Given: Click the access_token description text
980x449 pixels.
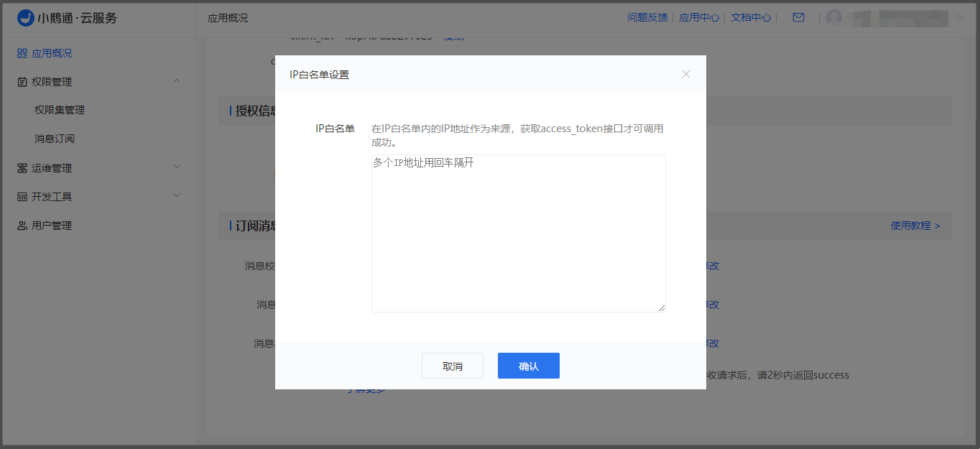Looking at the screenshot, I should [x=517, y=136].
